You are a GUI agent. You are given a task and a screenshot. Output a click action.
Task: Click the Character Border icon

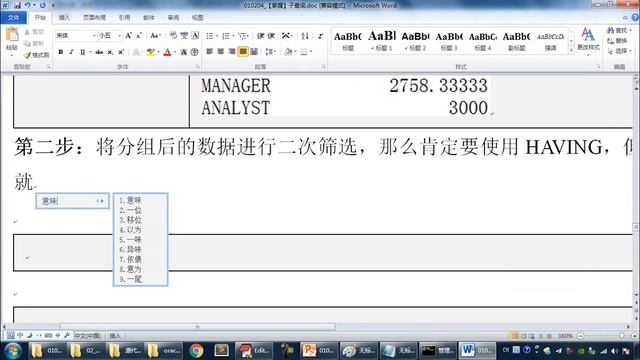(x=196, y=36)
